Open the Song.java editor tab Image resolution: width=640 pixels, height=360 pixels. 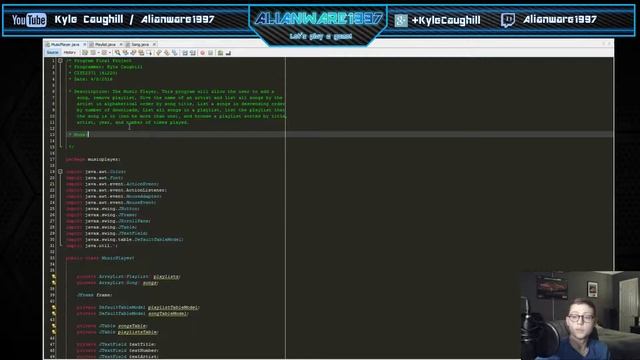(140, 44)
